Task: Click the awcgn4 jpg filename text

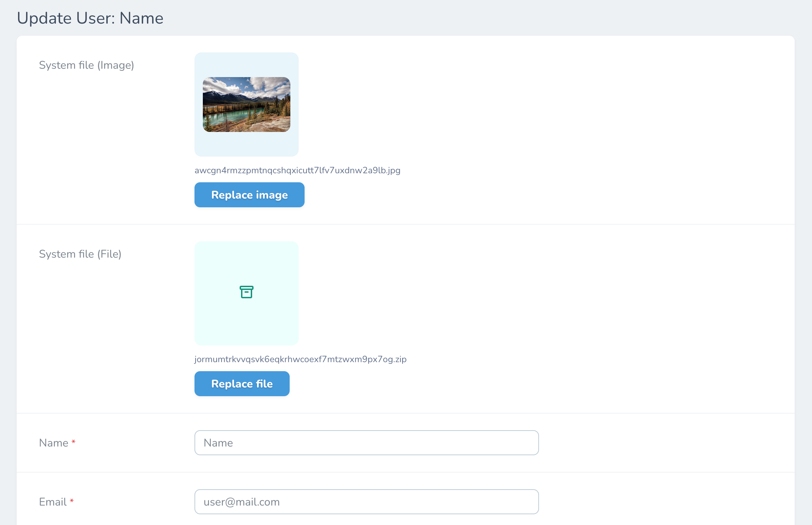Action: [x=297, y=170]
